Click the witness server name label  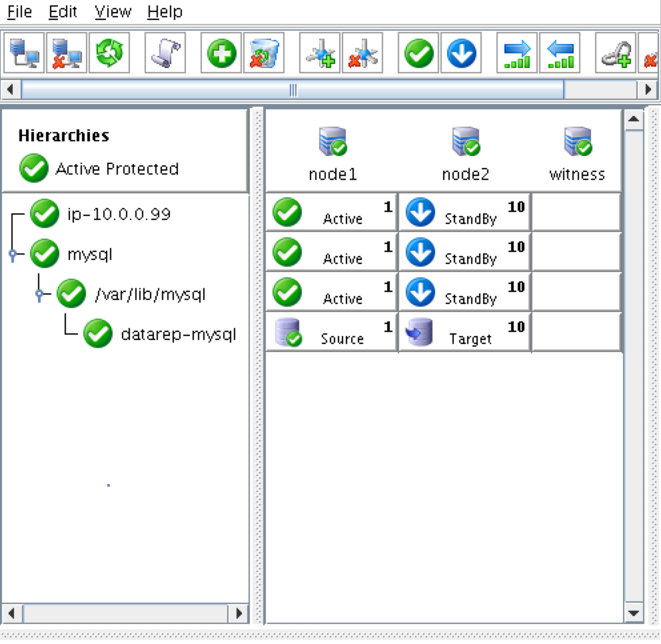578,174
